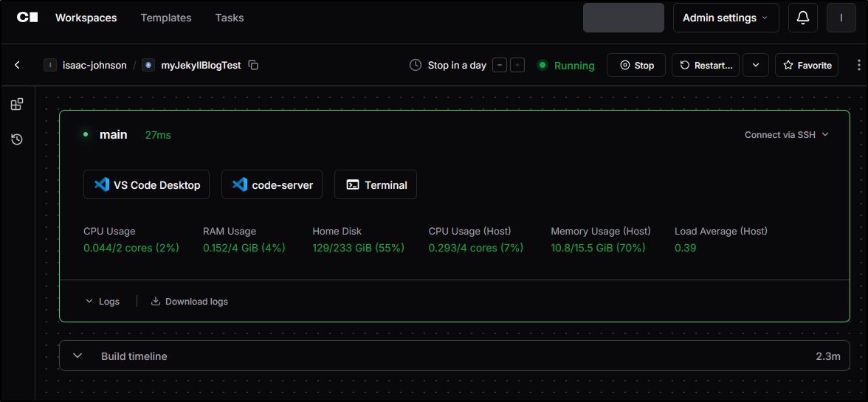
Task: Stop the running workspace
Action: click(636, 65)
